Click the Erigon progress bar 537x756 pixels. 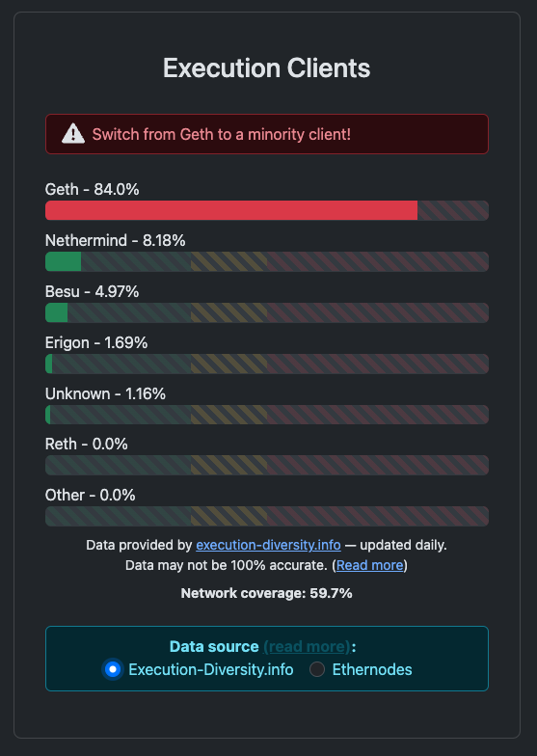pyautogui.click(x=267, y=364)
